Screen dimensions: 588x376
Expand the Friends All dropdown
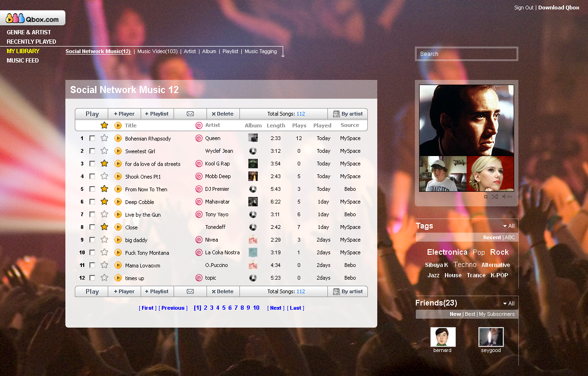(x=509, y=304)
